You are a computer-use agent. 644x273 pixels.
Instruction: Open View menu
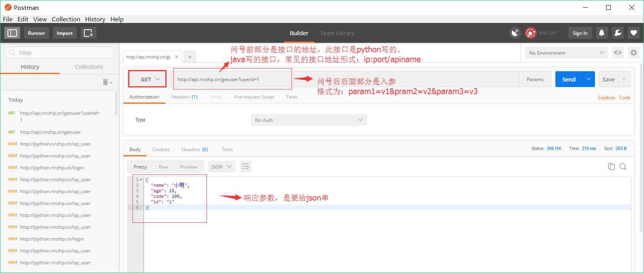40,19
